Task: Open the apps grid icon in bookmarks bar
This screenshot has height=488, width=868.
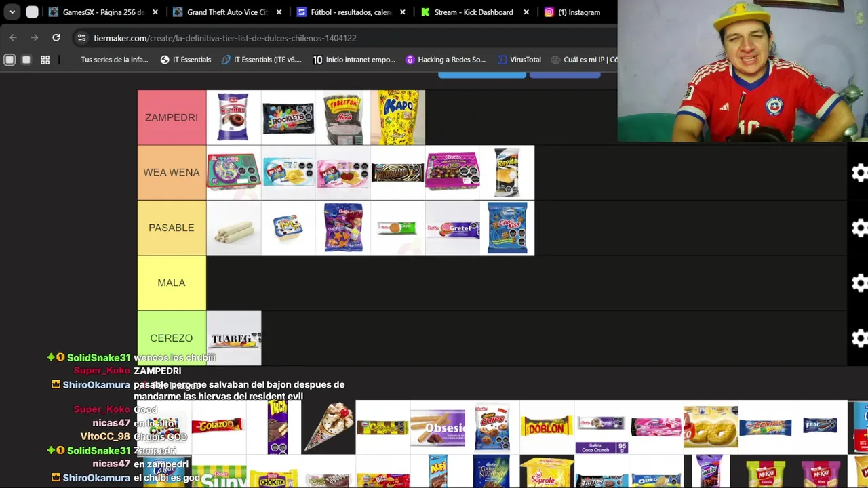Action: pyautogui.click(x=45, y=60)
